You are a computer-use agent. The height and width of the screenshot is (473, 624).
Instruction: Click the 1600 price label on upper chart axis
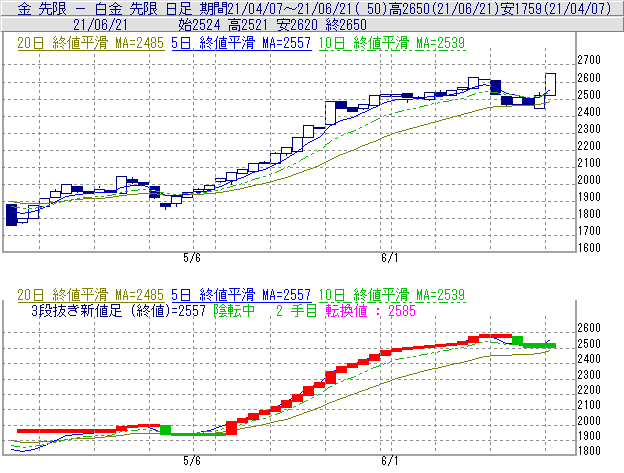pos(589,248)
